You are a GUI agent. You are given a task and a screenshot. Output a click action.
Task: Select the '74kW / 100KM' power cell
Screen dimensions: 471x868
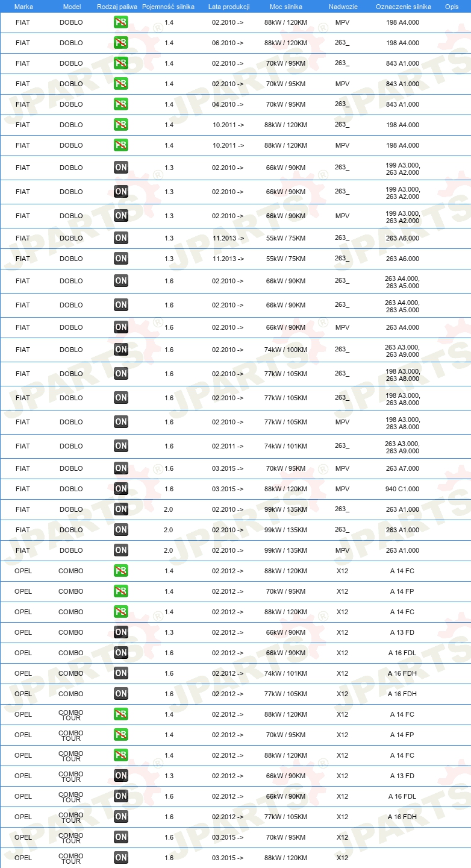pos(285,350)
